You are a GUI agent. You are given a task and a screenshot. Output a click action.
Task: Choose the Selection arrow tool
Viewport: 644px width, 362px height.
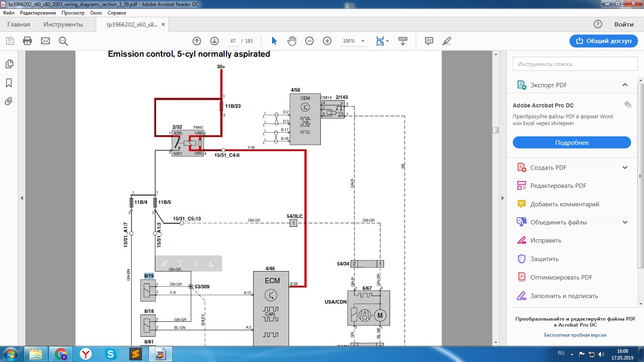pos(274,41)
